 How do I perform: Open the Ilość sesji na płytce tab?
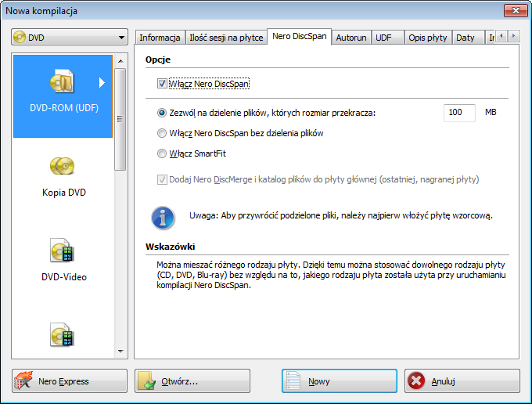coord(226,38)
